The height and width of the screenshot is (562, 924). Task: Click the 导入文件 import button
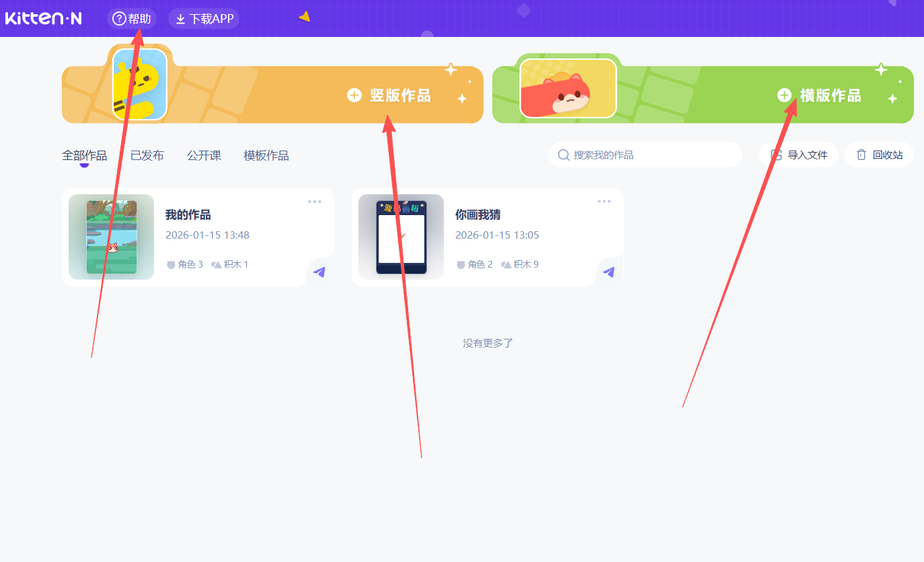(x=799, y=155)
